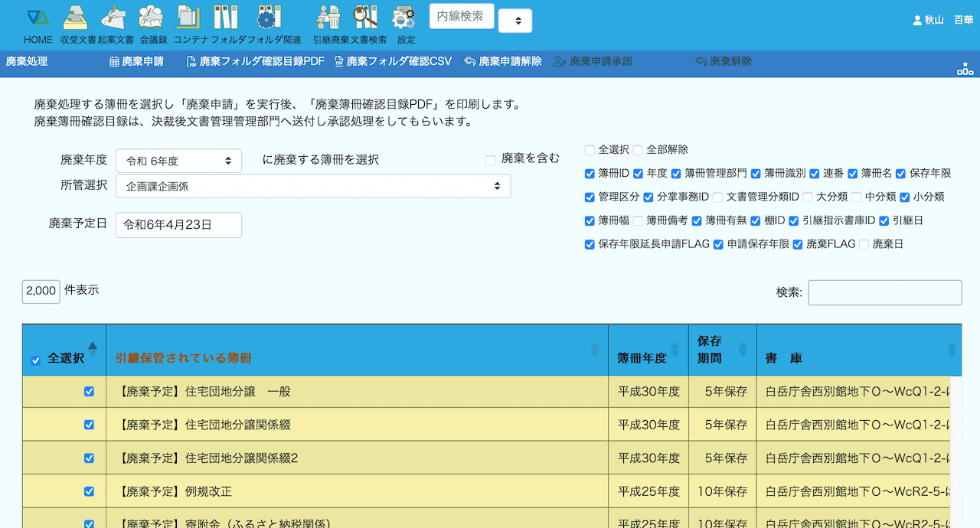The image size is (980, 528).
Task: Expand the 廃棄年度 令和 6年度 dropdown
Action: [178, 161]
